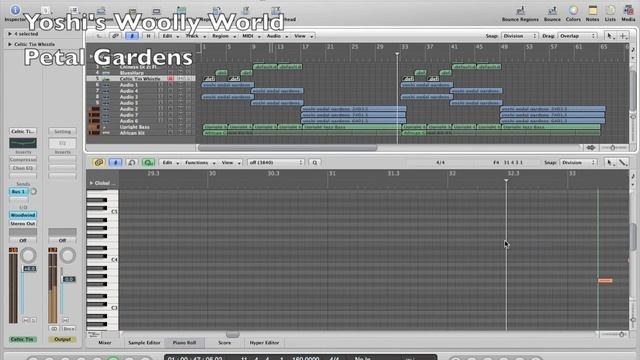Image resolution: width=640 pixels, height=360 pixels.
Task: Open the Colors palette icon
Action: 573,13
